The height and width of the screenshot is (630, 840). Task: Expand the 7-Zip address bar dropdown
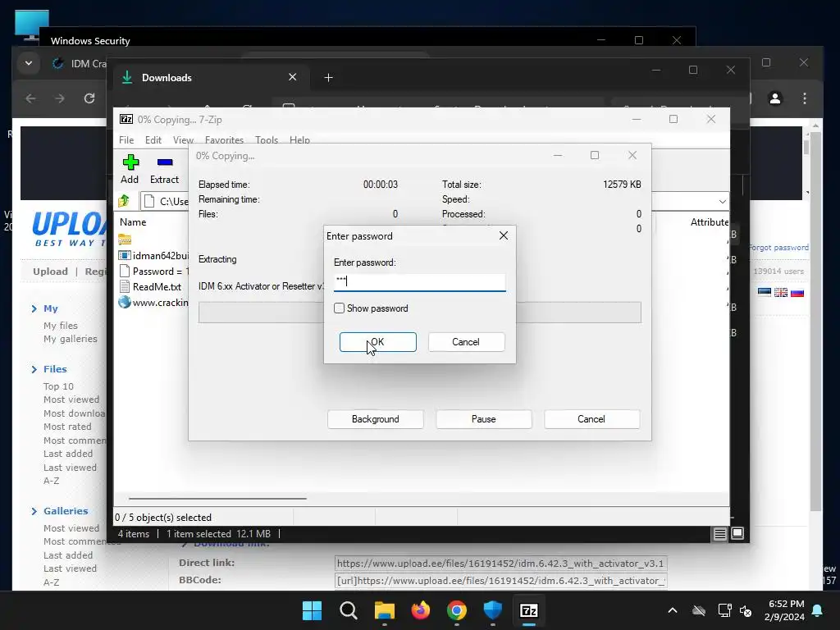tap(722, 202)
